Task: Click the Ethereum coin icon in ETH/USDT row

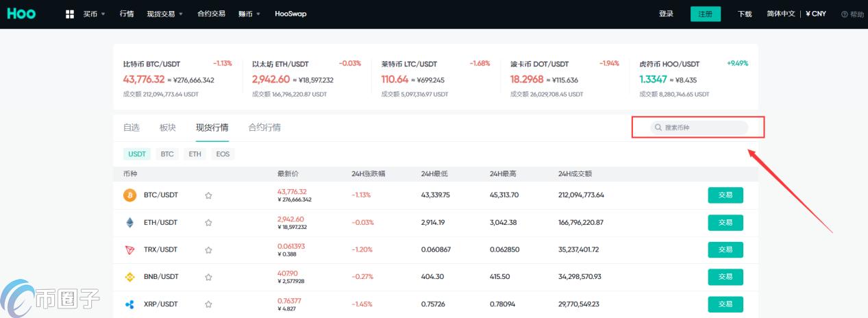Action: [129, 223]
